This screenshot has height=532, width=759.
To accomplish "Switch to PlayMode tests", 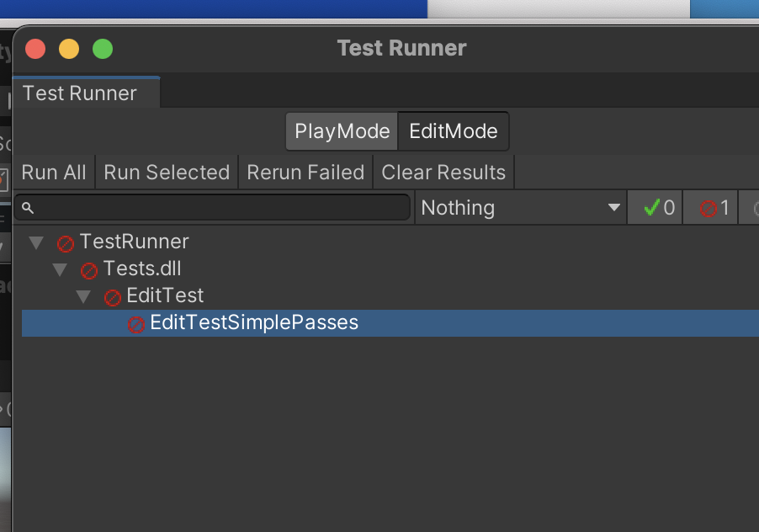I will [342, 131].
